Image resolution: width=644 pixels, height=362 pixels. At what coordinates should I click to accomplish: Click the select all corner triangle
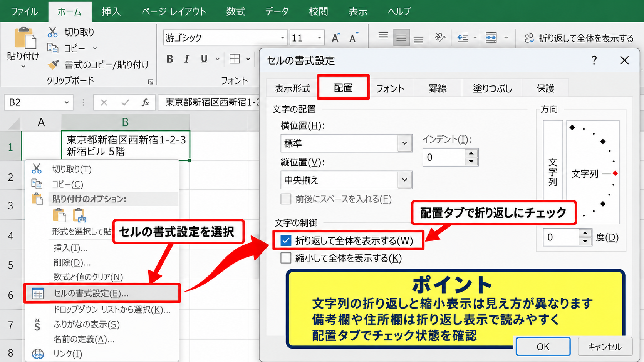pos(14,123)
